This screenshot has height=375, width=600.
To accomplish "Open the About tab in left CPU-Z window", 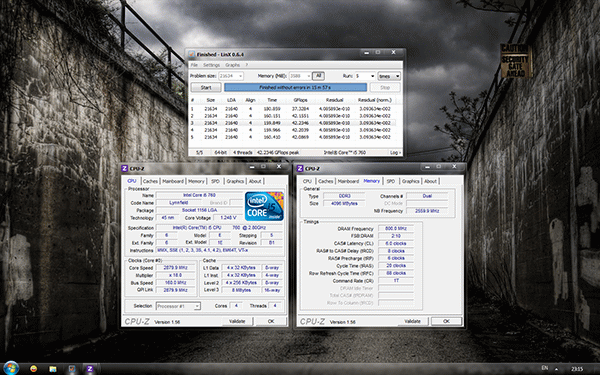I will tap(255, 181).
